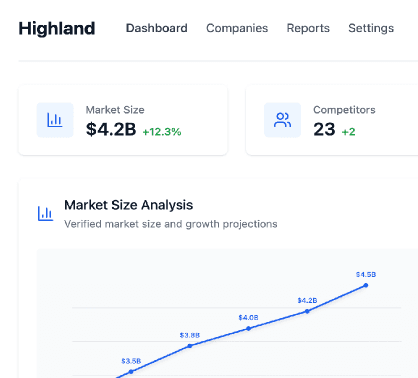Click the Highland logo text
Image resolution: width=418 pixels, height=378 pixels.
tap(57, 29)
